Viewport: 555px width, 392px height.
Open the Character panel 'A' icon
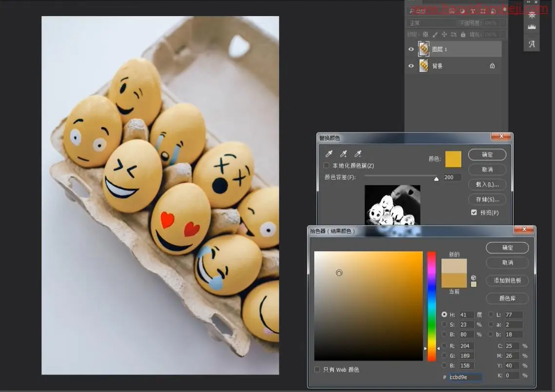(532, 44)
